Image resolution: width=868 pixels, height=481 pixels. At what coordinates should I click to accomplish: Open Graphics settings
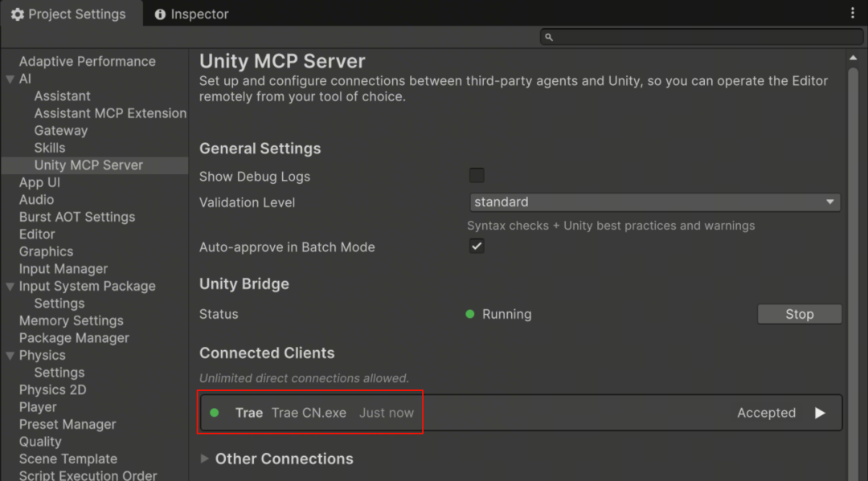coord(46,251)
